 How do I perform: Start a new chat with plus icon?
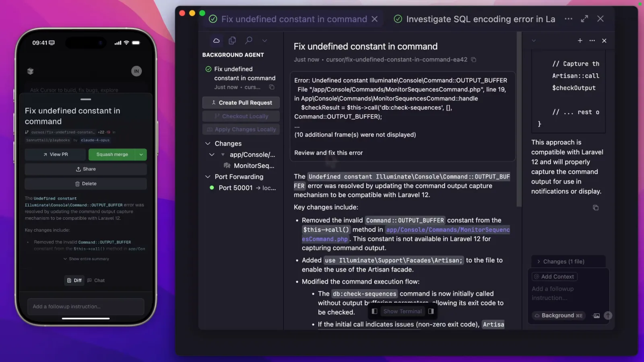(x=580, y=41)
